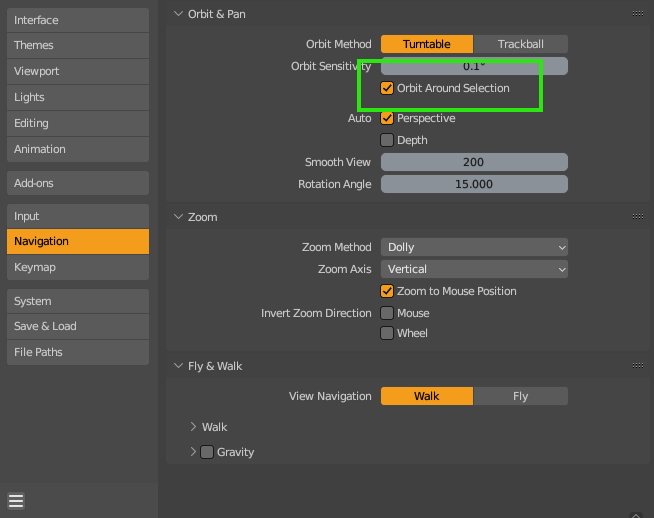Grab the Zoom panel drag handle
The width and height of the screenshot is (654, 518).
637,216
